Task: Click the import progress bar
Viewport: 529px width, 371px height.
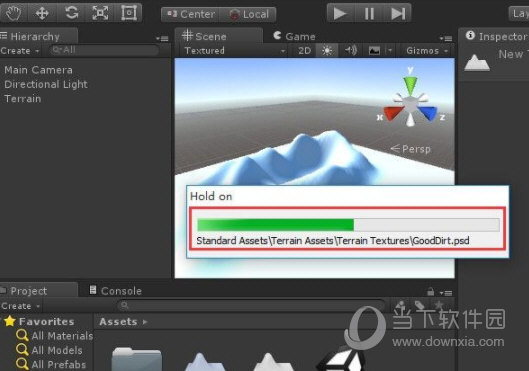Action: pos(348,225)
